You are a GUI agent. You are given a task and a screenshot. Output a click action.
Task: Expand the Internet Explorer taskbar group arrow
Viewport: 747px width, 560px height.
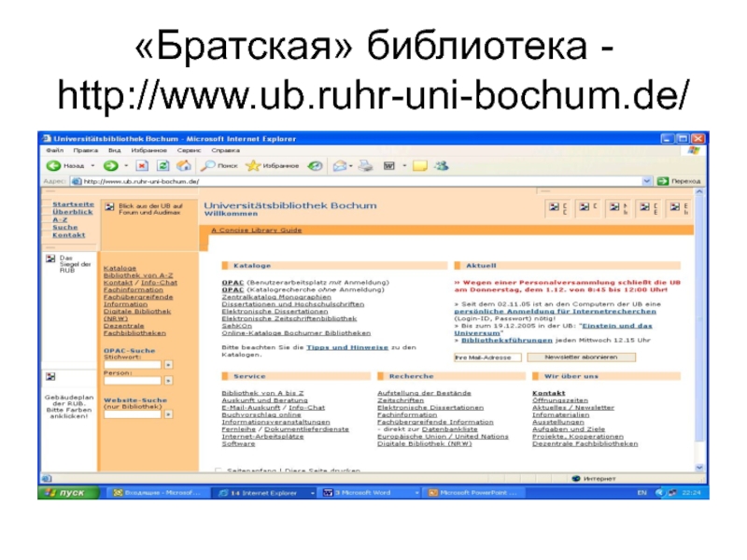[313, 493]
